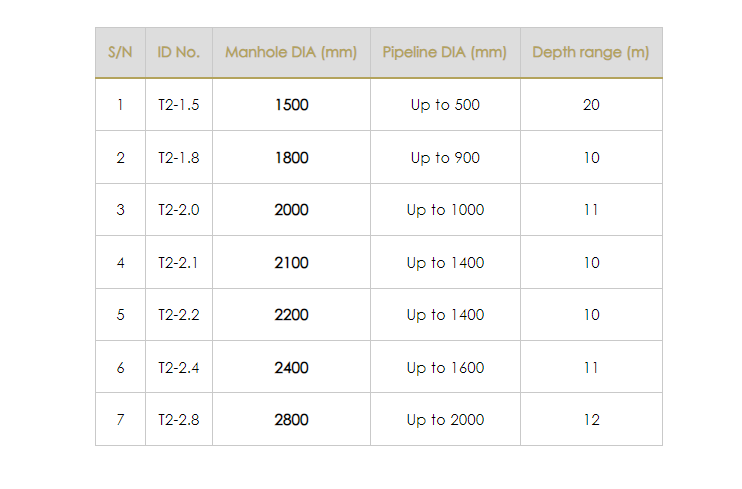Screen dimensions: 742x489
Task: Select the Pipeline DIA (mm) header
Action: point(445,53)
